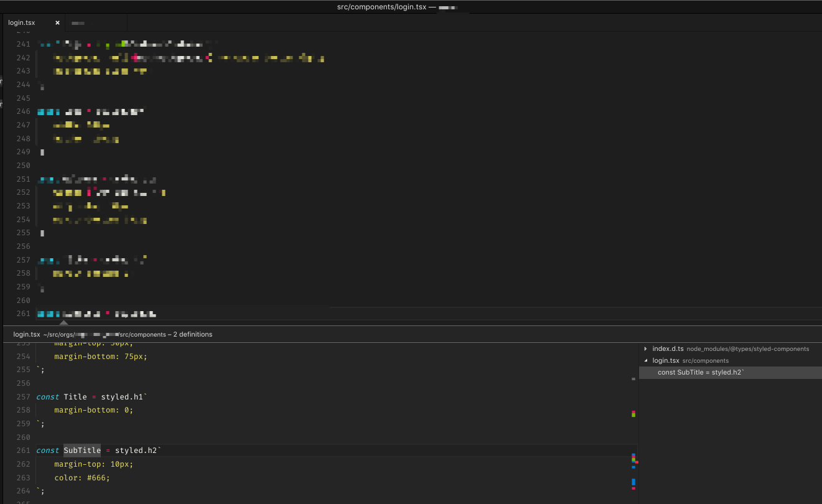Click highlighted SubTitle word in peek editor

click(82, 450)
